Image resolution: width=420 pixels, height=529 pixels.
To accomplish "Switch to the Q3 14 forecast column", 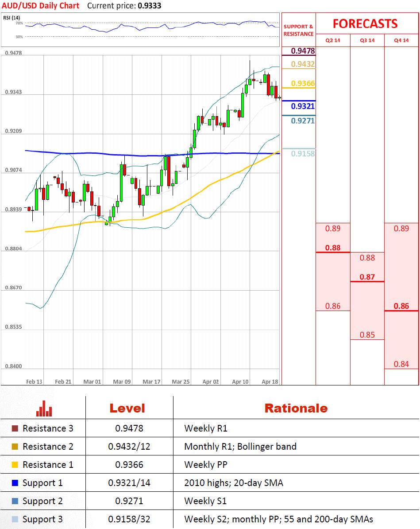I will click(367, 40).
